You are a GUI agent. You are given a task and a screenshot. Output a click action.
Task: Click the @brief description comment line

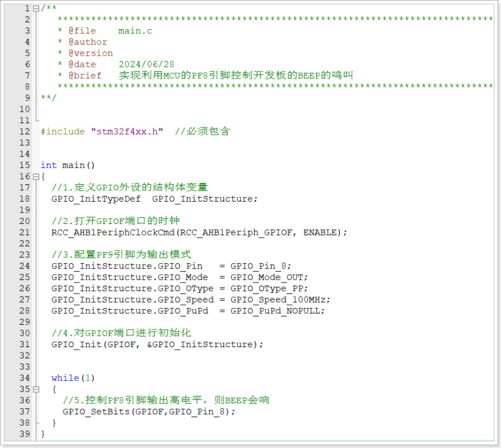click(205, 75)
